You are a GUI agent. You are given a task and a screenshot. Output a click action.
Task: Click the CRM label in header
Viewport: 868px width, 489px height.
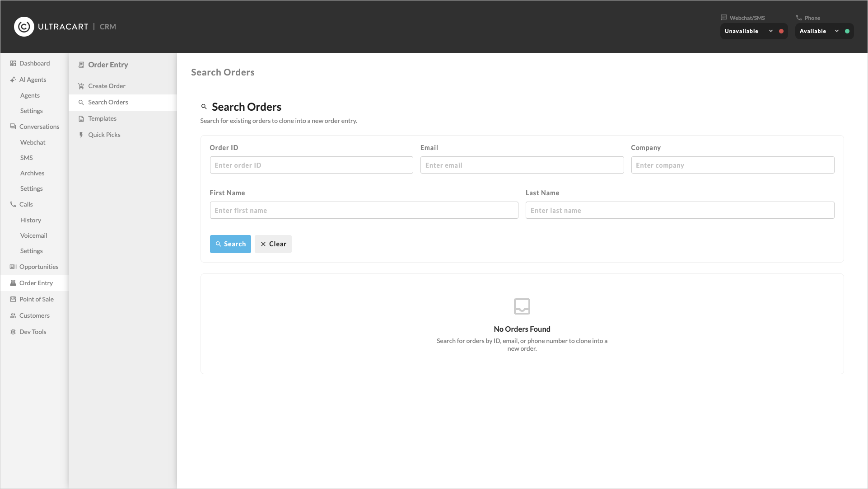click(x=108, y=27)
